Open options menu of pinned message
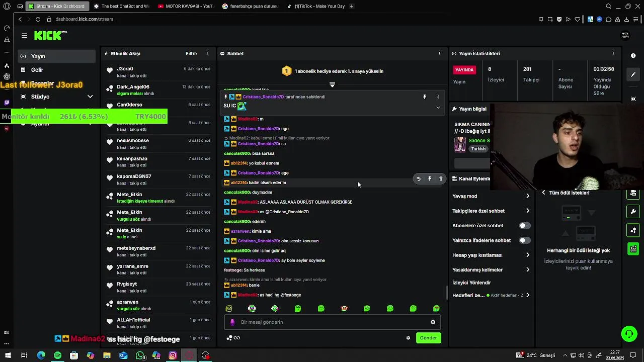 coord(438,97)
